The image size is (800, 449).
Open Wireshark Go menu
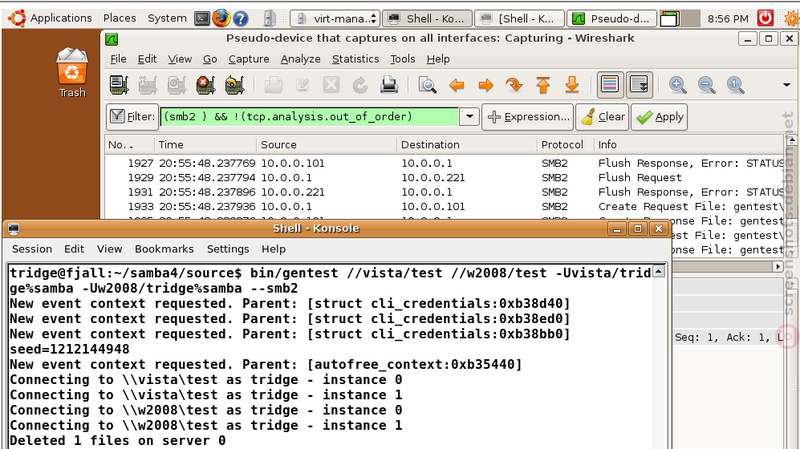point(210,59)
